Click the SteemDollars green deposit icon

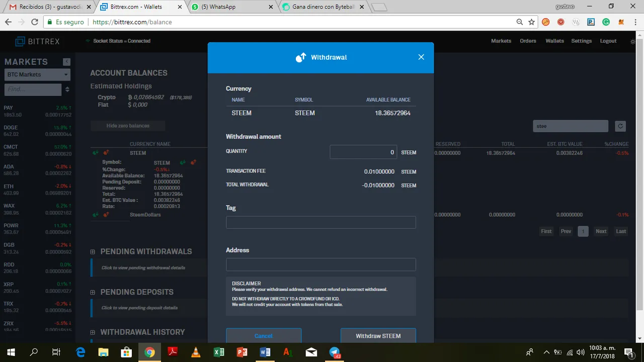tap(95, 215)
